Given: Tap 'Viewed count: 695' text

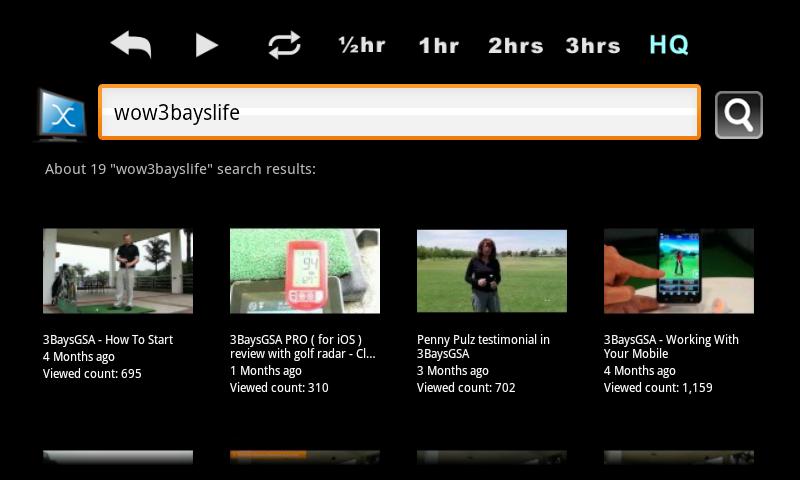Looking at the screenshot, I should tap(92, 373).
